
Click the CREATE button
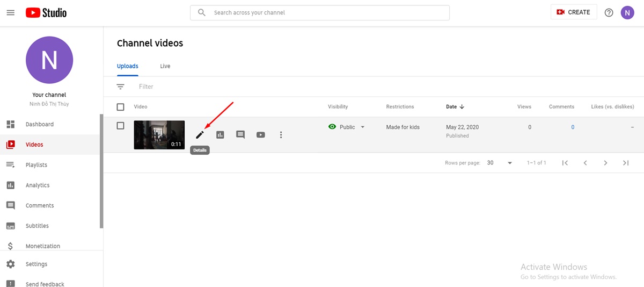tap(573, 12)
